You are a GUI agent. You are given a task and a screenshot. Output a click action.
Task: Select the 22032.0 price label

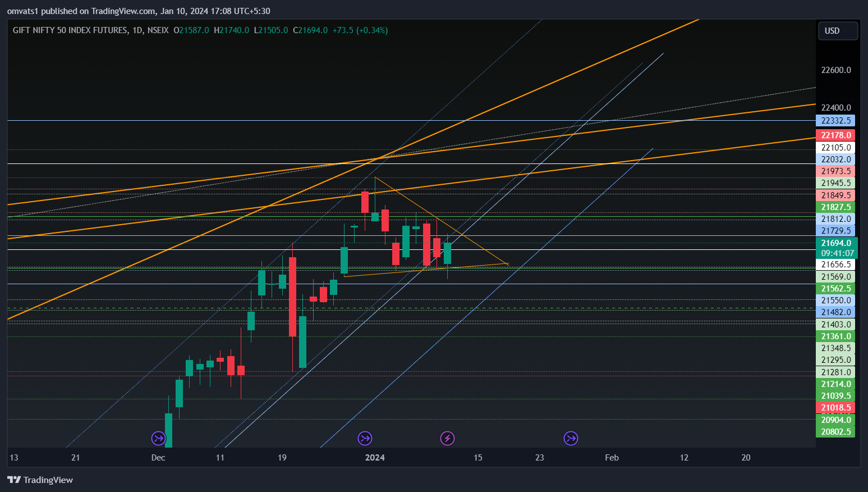pyautogui.click(x=835, y=160)
